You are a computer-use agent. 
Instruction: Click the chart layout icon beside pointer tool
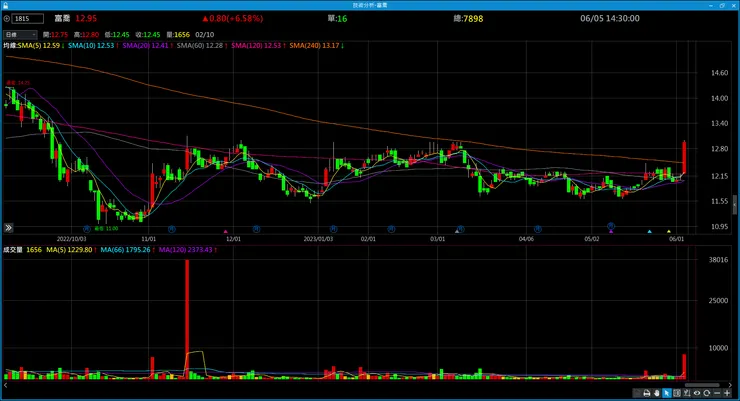(677, 393)
